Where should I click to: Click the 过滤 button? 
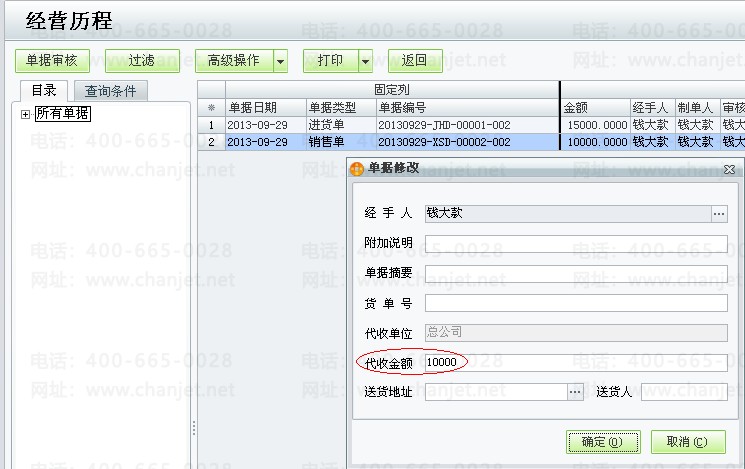[141, 61]
